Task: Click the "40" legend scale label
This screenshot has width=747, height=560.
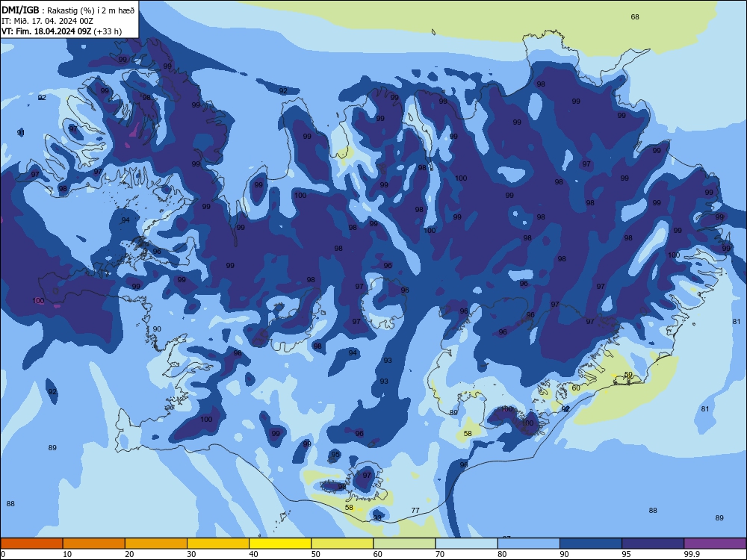Action: point(253,554)
